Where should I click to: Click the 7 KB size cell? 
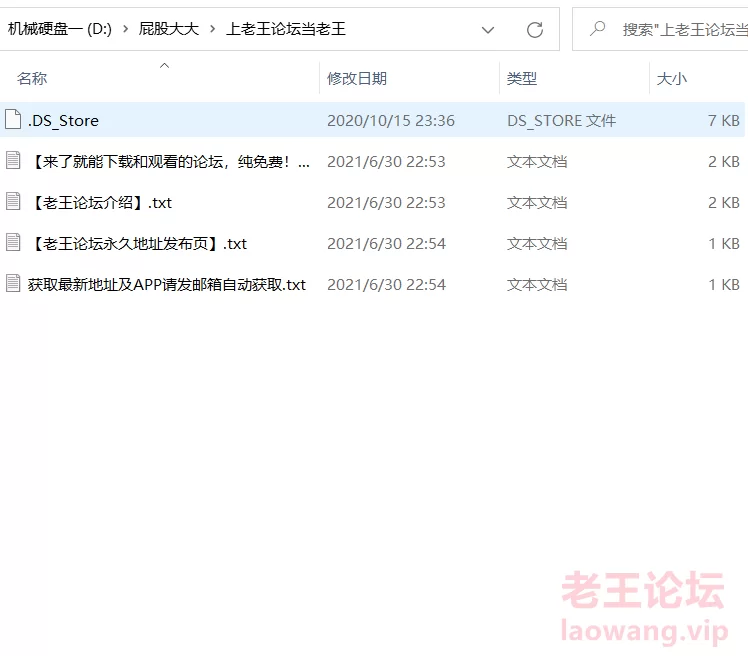click(724, 121)
